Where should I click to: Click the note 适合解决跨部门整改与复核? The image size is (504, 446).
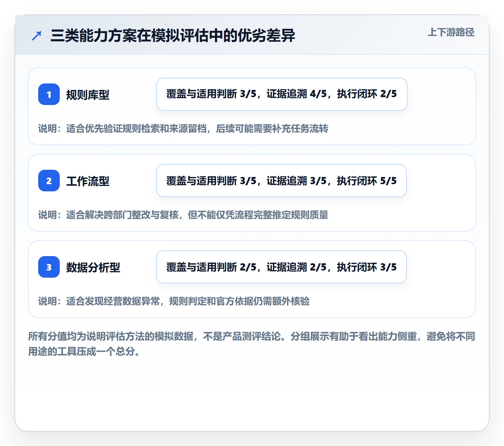tap(183, 215)
